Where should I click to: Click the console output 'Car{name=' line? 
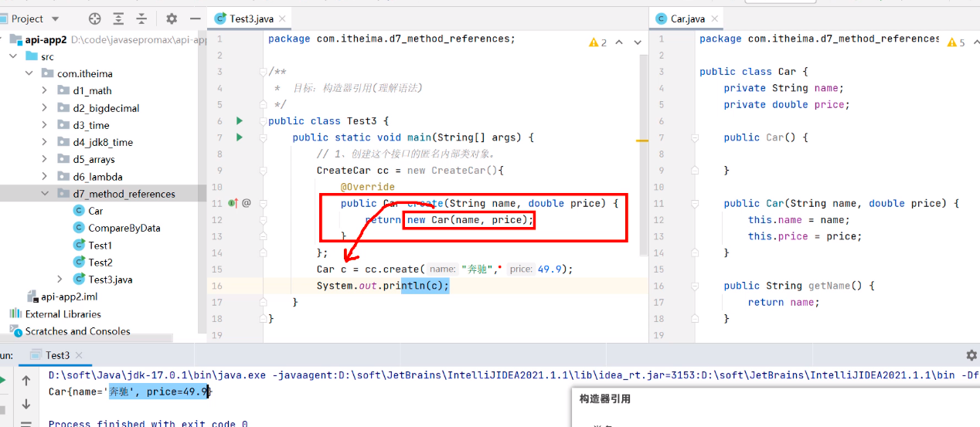pyautogui.click(x=130, y=392)
